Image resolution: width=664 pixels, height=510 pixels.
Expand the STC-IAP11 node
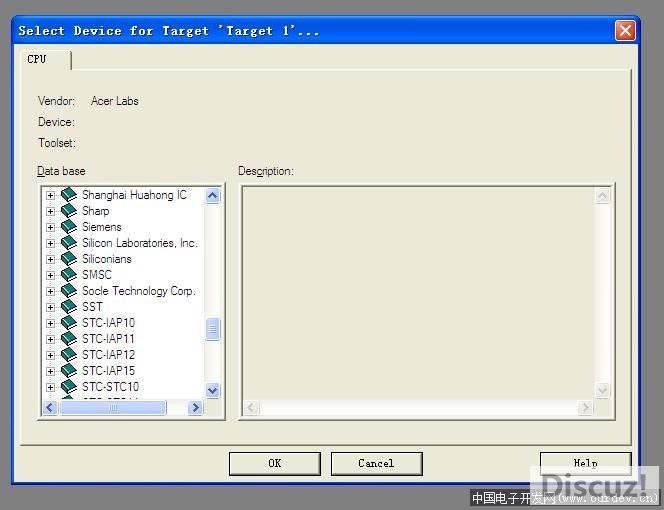tap(50, 339)
